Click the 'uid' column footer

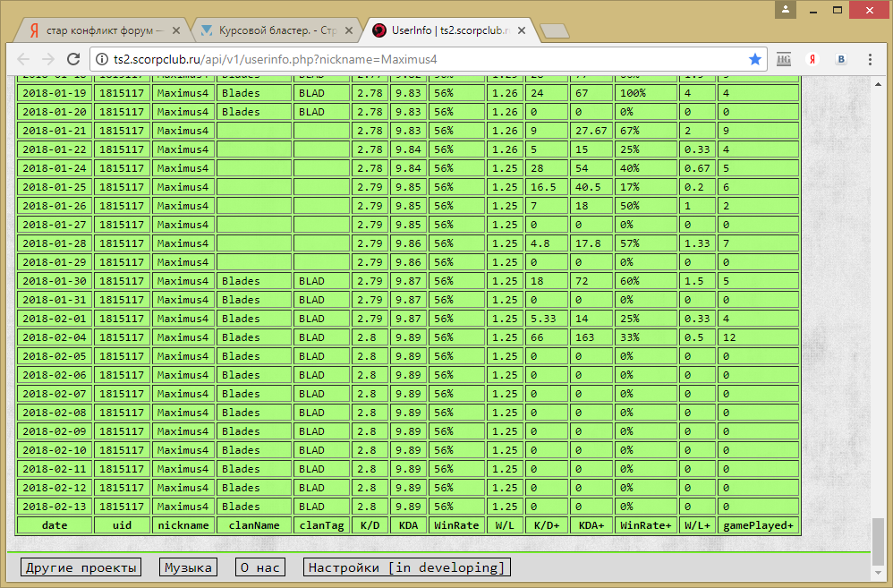click(x=122, y=525)
